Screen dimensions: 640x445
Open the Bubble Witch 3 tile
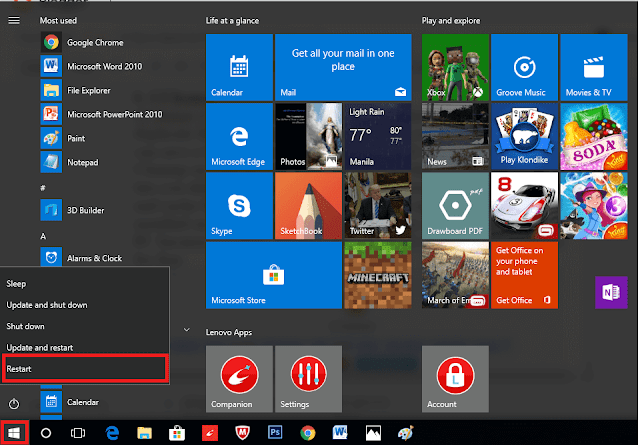coord(594,206)
